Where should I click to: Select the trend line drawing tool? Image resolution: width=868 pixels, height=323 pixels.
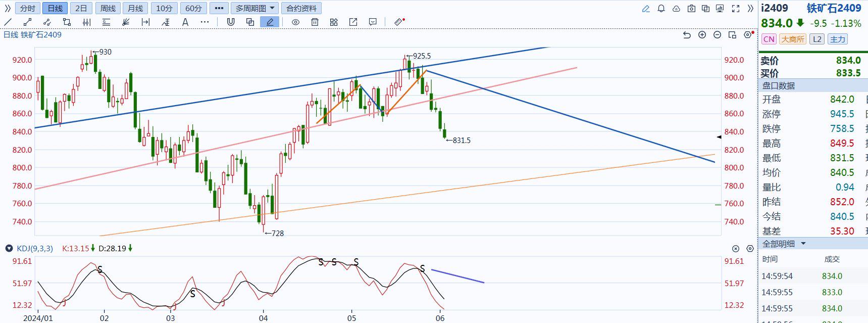pos(8,22)
